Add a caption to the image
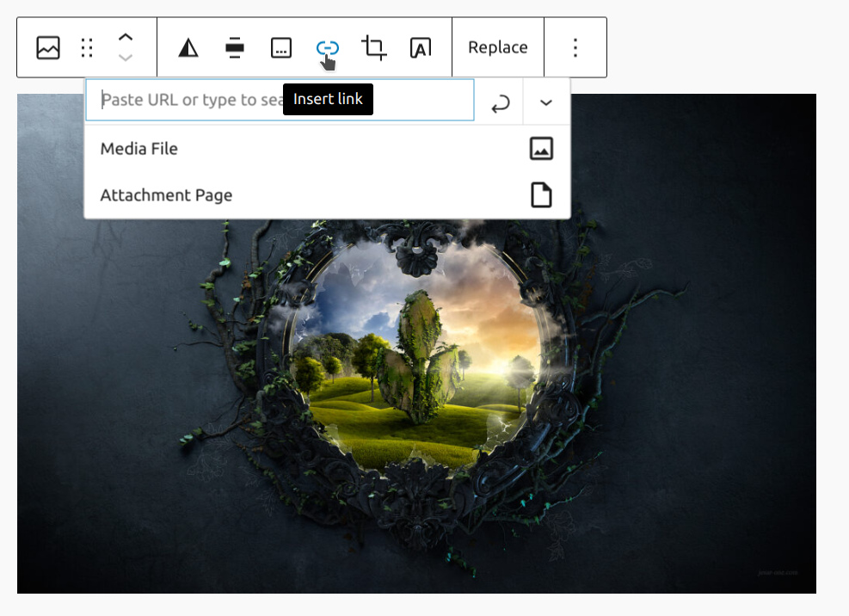Viewport: 849px width, 616px height. click(280, 47)
